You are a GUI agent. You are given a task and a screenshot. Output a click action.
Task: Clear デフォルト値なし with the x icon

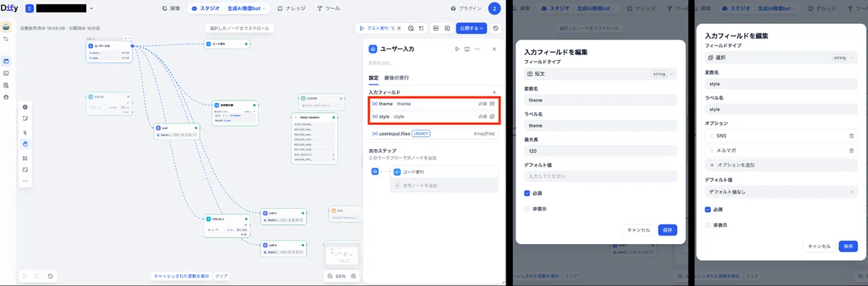pos(851,193)
